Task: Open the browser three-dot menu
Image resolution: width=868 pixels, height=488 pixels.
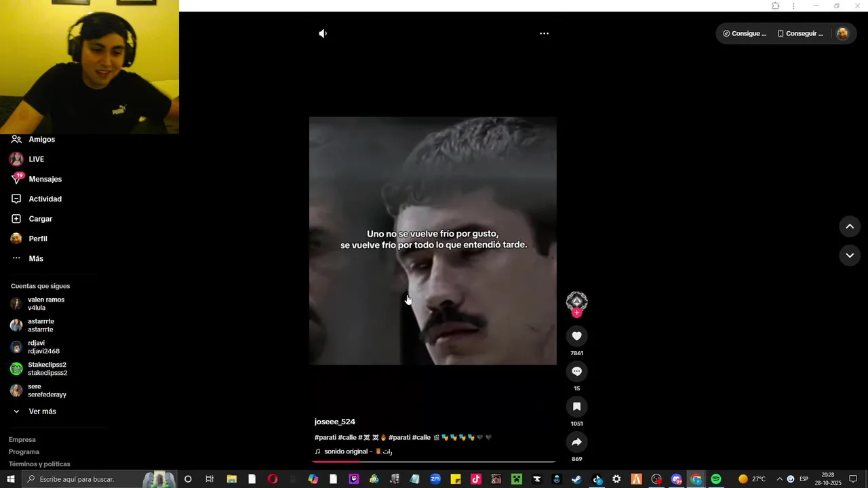Action: [793, 6]
